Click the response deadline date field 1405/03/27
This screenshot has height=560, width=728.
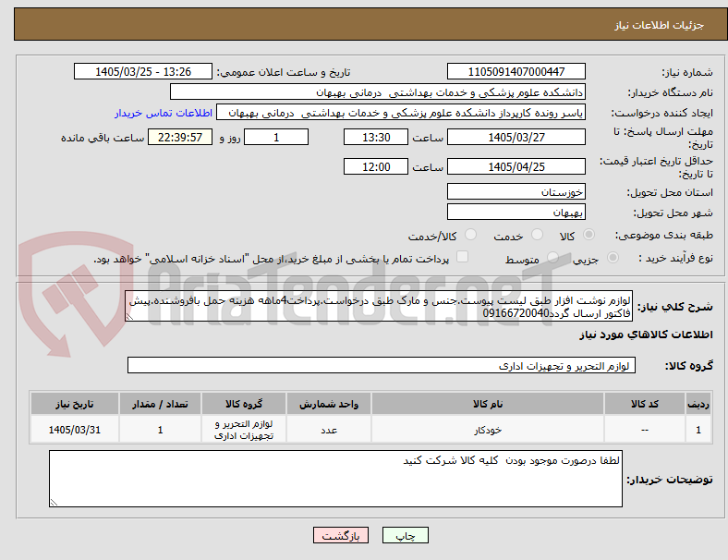[x=516, y=138]
